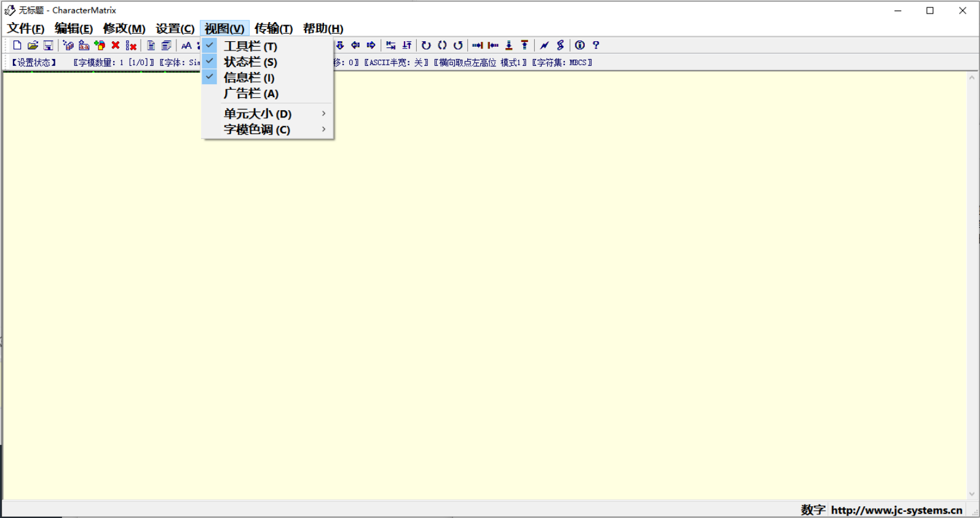The image size is (980, 518).
Task: Expand the 单元大小 (D) submenu
Action: click(x=267, y=114)
